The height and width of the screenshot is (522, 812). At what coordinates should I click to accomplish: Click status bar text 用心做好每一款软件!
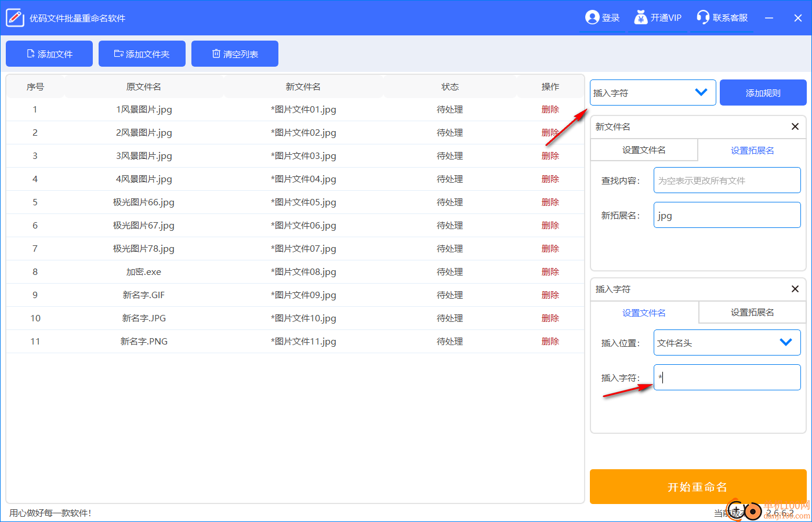tap(50, 513)
